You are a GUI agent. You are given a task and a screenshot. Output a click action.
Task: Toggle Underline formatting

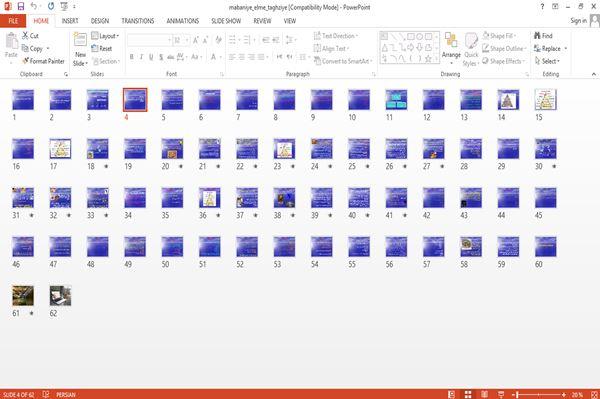click(151, 57)
